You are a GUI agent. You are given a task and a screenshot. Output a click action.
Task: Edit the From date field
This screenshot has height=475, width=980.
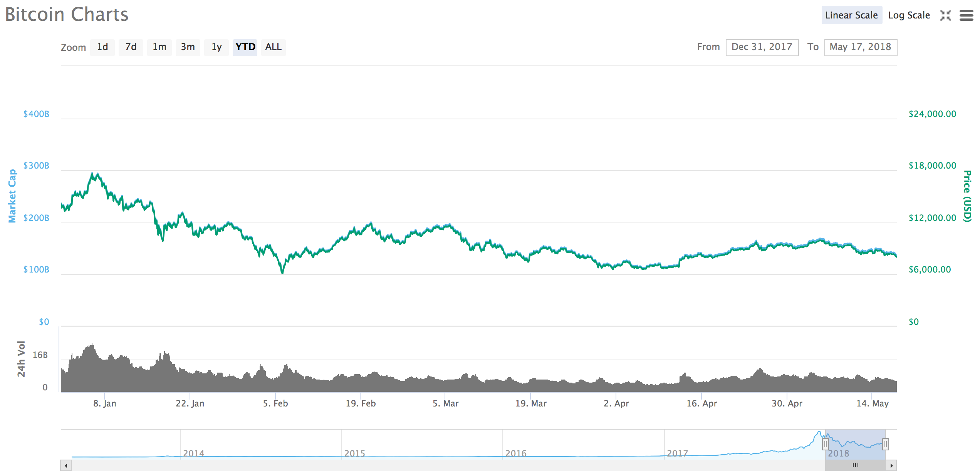762,47
